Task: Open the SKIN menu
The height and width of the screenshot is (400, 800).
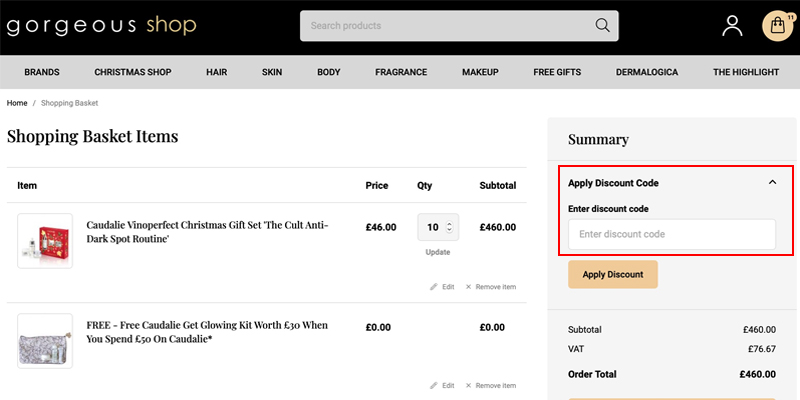Action: 272,72
